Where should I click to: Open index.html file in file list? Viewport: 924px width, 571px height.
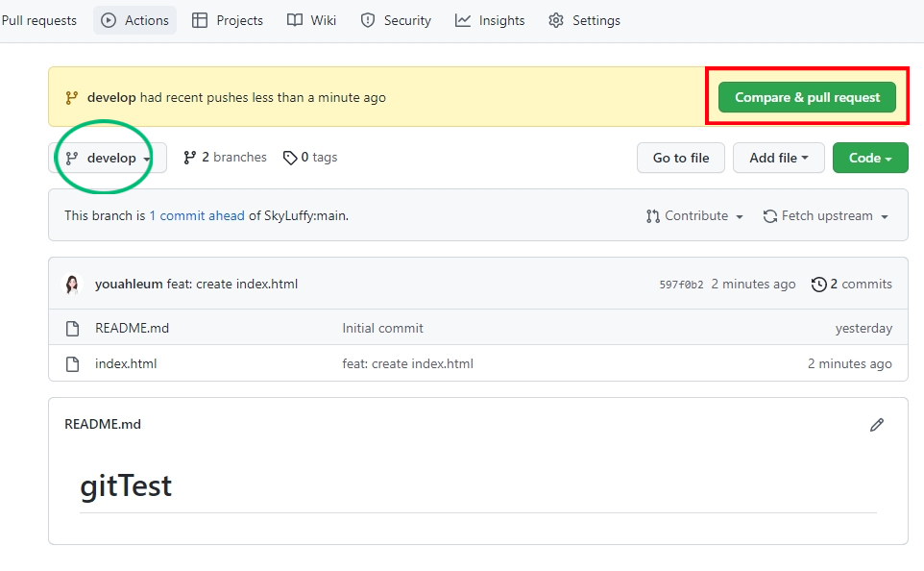point(126,364)
